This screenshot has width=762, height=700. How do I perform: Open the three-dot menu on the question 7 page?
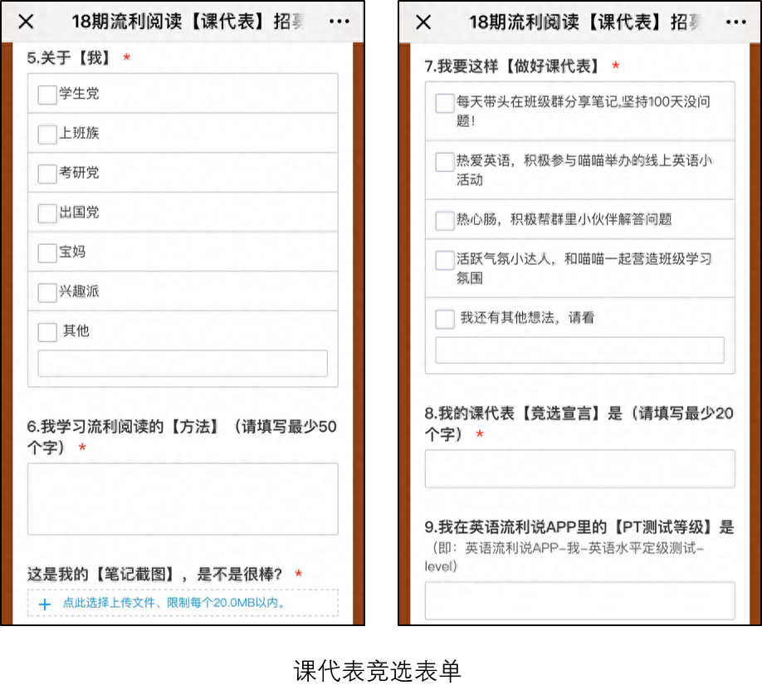[736, 22]
